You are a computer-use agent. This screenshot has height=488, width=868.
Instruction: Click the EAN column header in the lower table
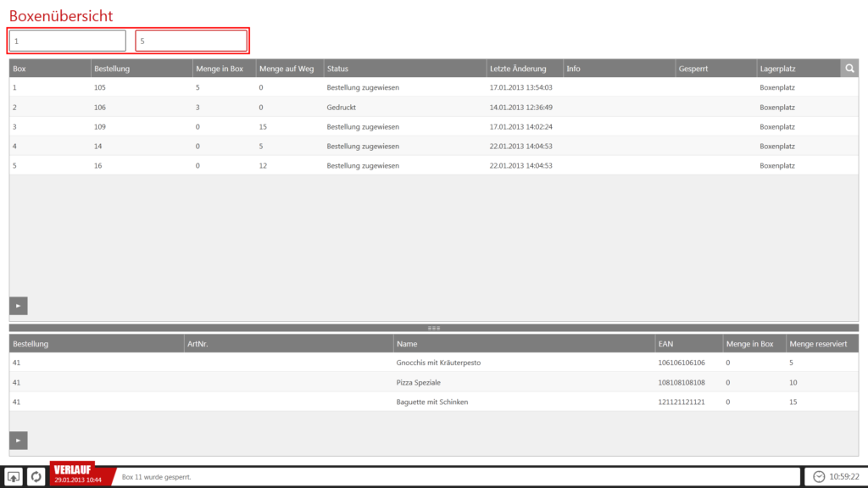click(687, 344)
